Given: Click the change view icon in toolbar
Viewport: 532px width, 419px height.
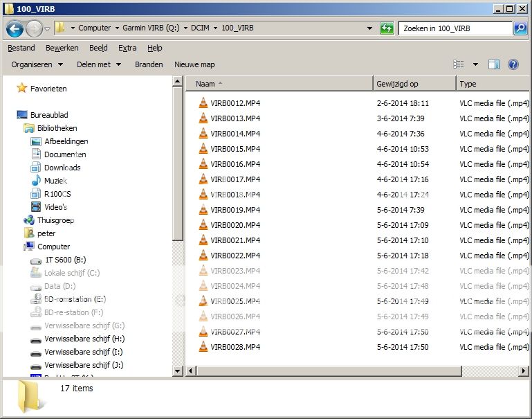Looking at the screenshot, I should pyautogui.click(x=459, y=64).
